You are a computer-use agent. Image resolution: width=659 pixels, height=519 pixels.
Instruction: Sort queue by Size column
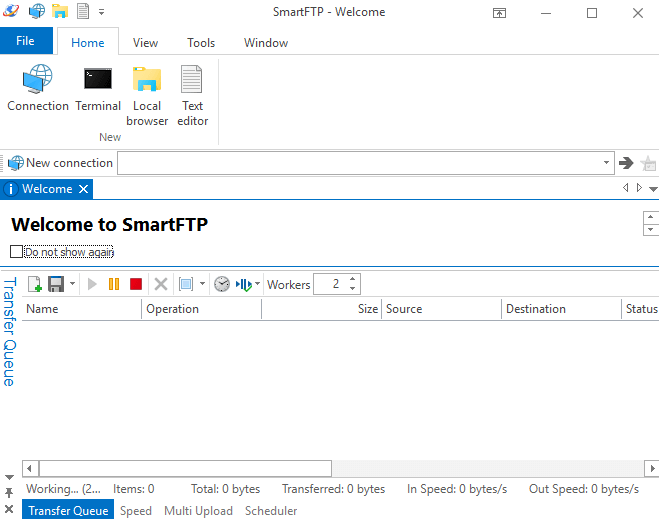(322, 309)
